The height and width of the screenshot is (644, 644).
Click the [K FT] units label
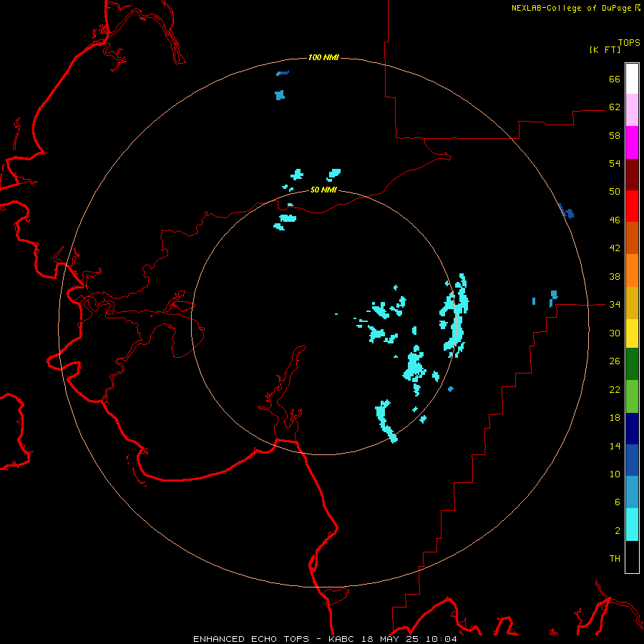tap(605, 49)
